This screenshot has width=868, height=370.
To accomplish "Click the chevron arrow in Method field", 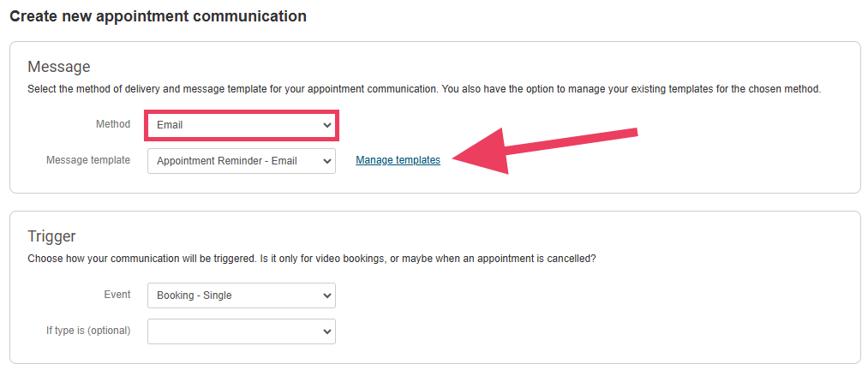I will click(x=326, y=125).
